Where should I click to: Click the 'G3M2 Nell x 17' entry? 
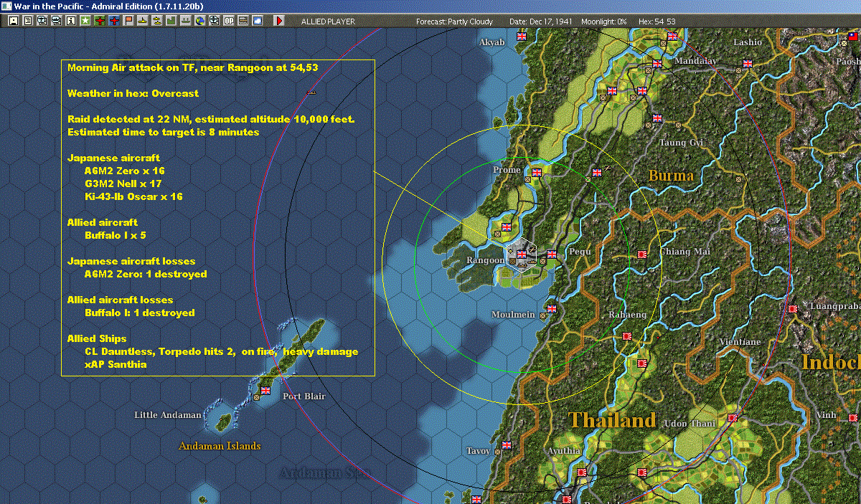coord(123,184)
